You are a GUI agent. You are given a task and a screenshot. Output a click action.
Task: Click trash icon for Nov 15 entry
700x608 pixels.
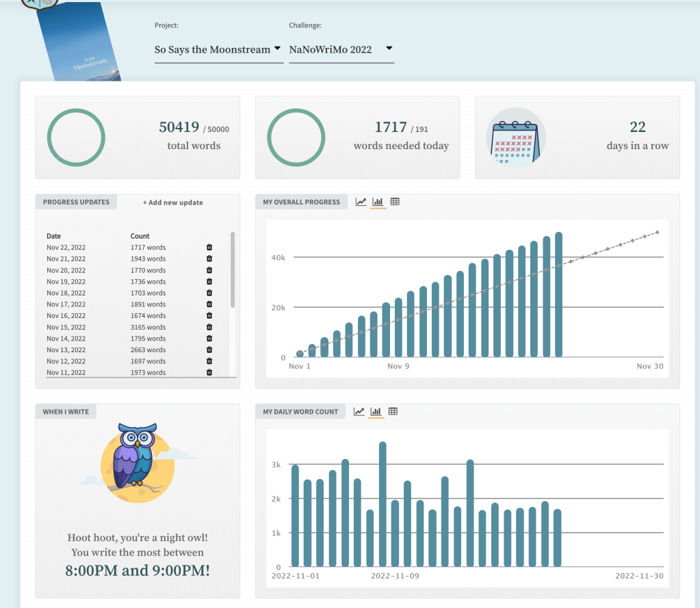[209, 328]
